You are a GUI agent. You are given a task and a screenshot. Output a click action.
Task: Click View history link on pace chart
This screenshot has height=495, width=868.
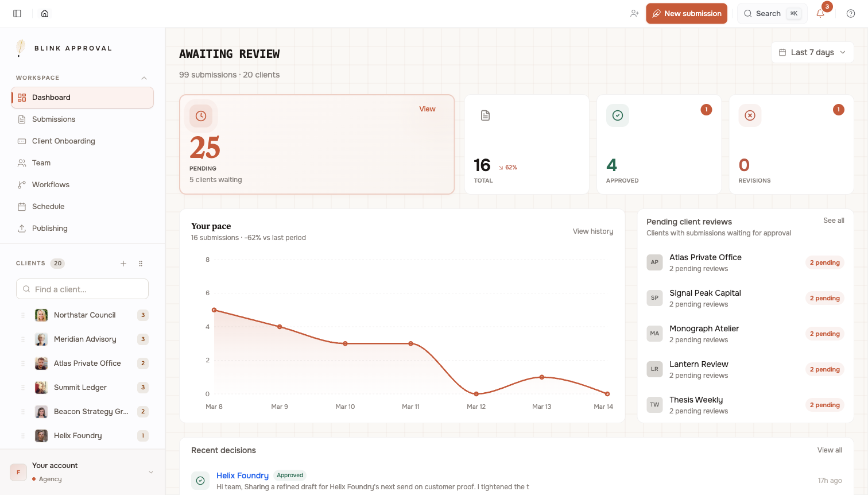[x=592, y=231]
